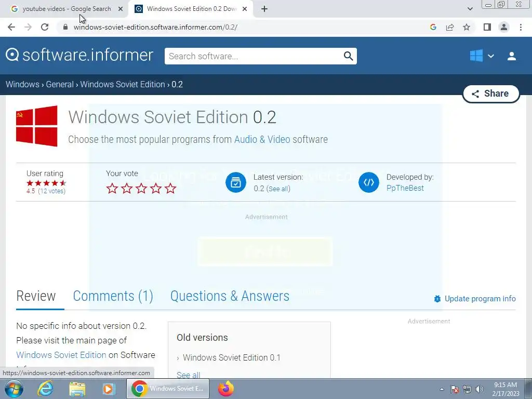Viewport: 532px width, 399px height.
Task: Open the Chrome profile avatar
Action: pyautogui.click(x=504, y=27)
